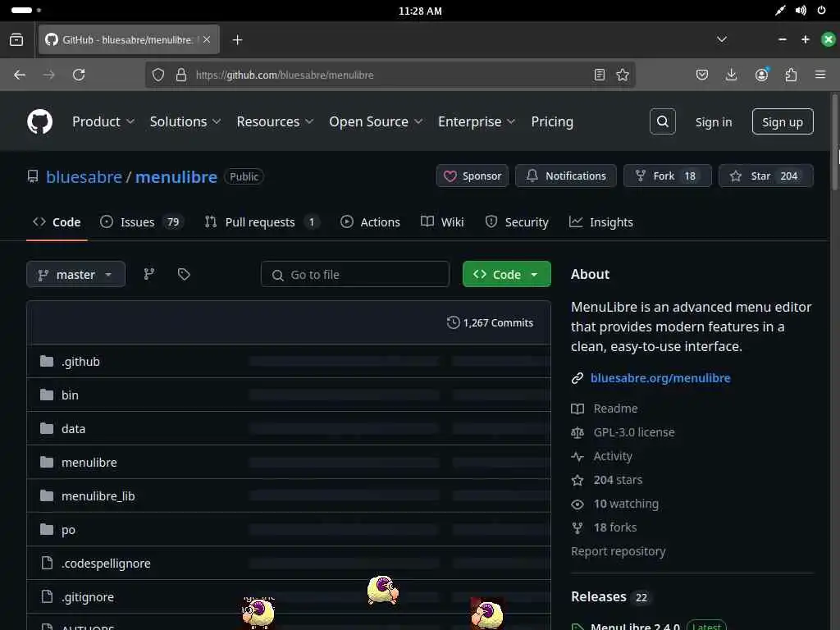Open the menulibre_lib folder

click(x=98, y=496)
